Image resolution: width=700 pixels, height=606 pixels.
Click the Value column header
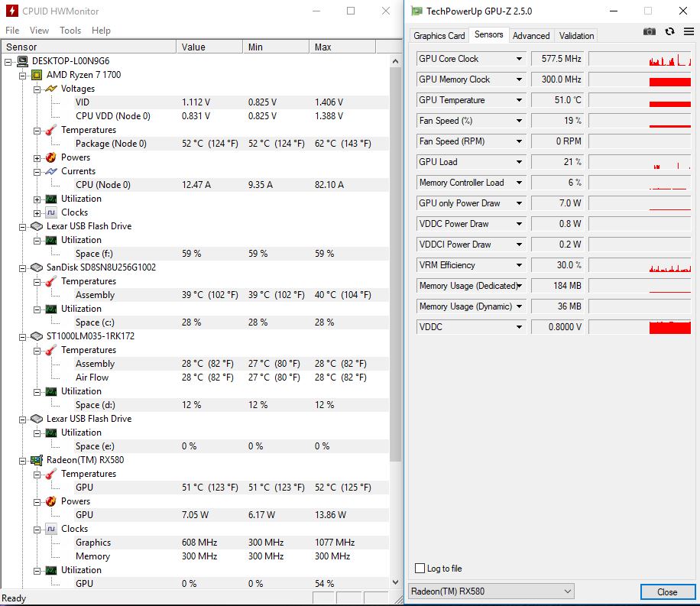pos(209,47)
